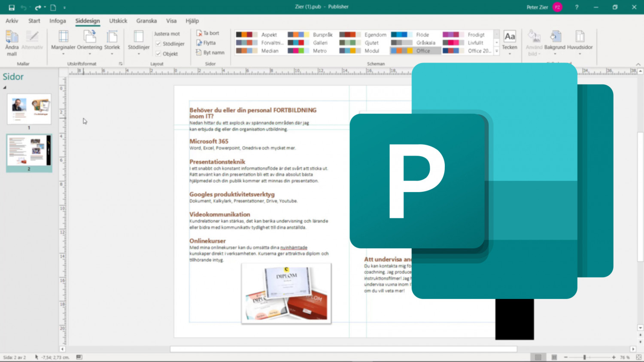
Task: Open the Ändra mall dropdown
Action: [12, 43]
